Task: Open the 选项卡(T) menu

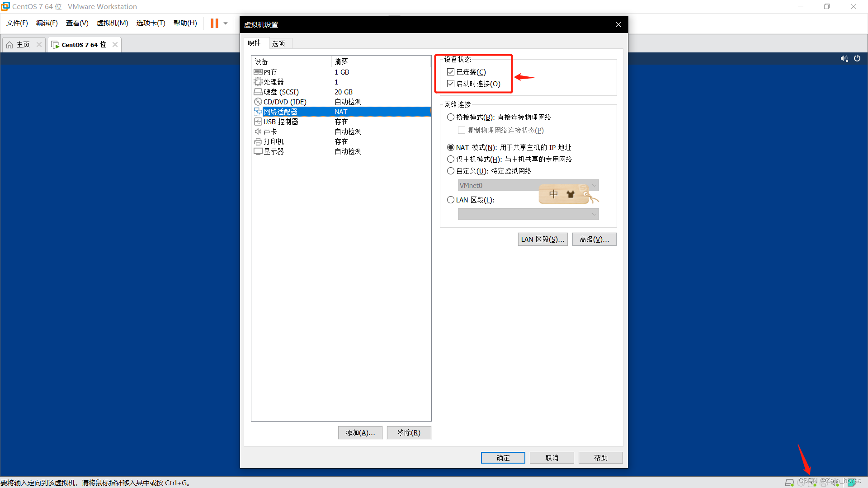Action: coord(151,23)
